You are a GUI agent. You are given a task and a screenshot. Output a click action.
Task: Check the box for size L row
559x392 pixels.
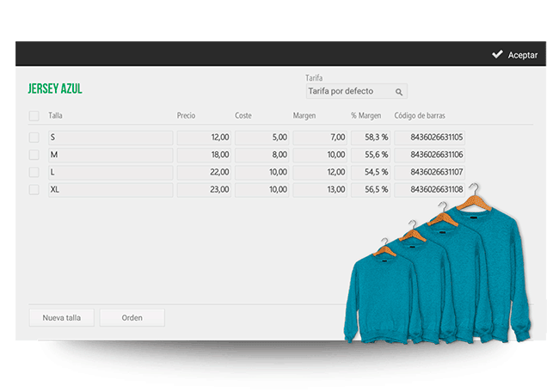pyautogui.click(x=34, y=172)
